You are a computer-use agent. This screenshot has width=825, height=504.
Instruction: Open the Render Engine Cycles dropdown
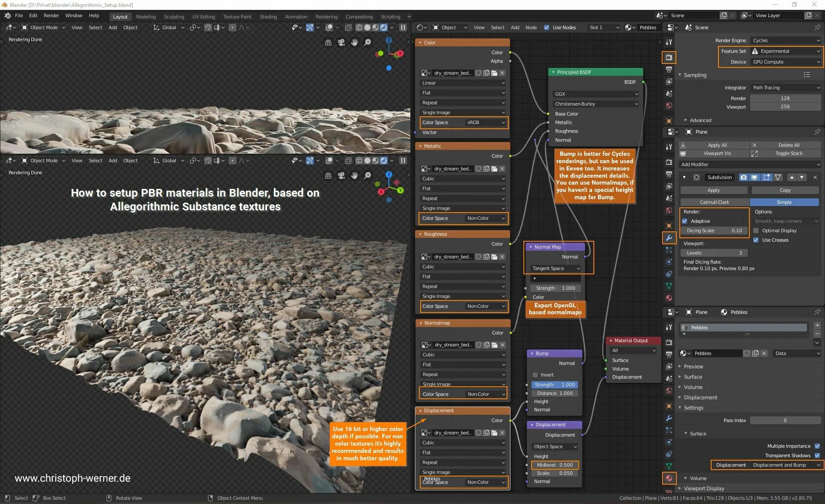[786, 40]
